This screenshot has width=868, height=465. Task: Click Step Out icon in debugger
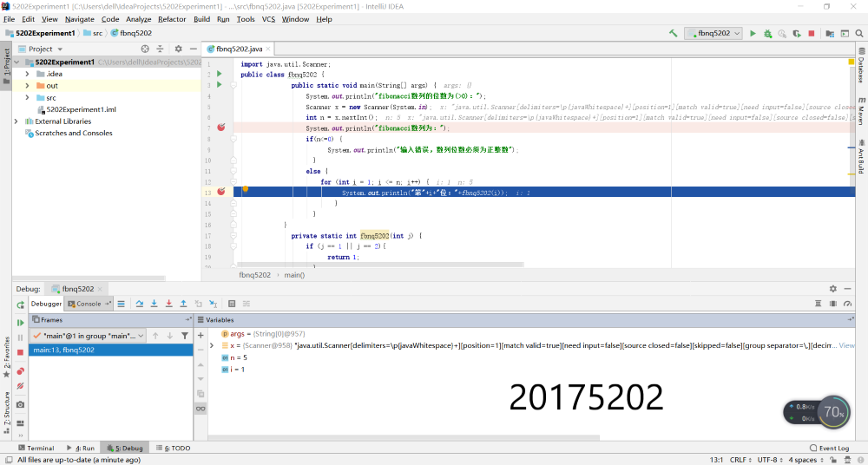183,304
